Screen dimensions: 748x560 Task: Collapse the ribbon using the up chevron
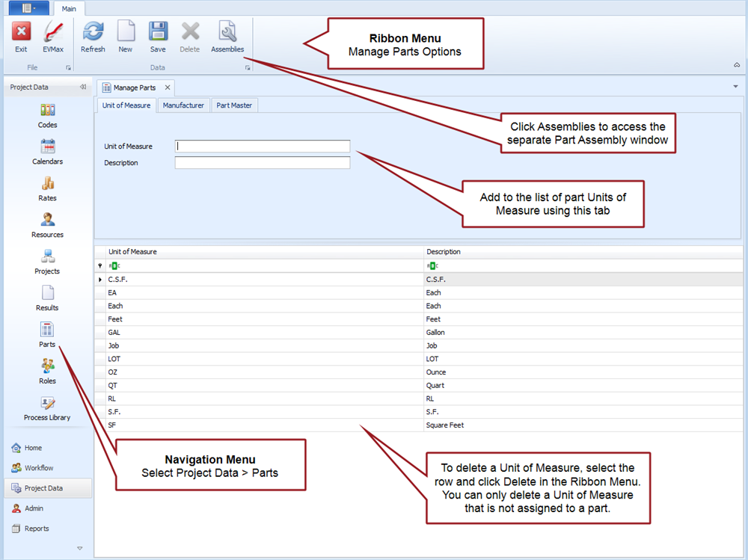[x=736, y=66]
